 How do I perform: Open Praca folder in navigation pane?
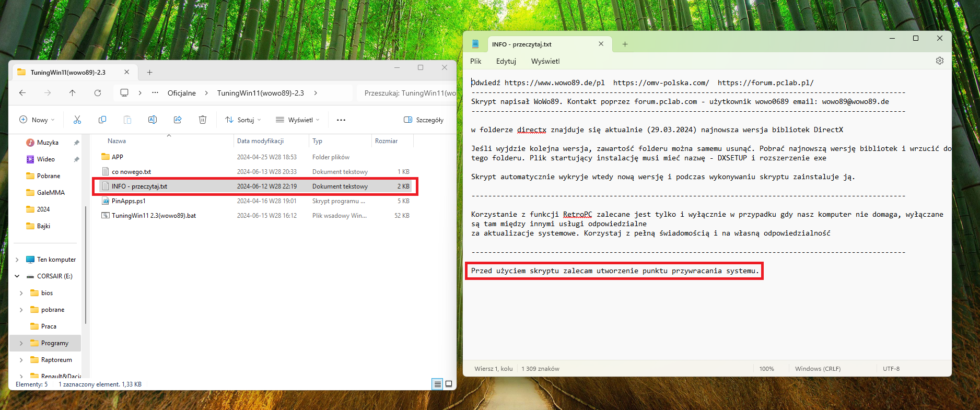(49, 326)
